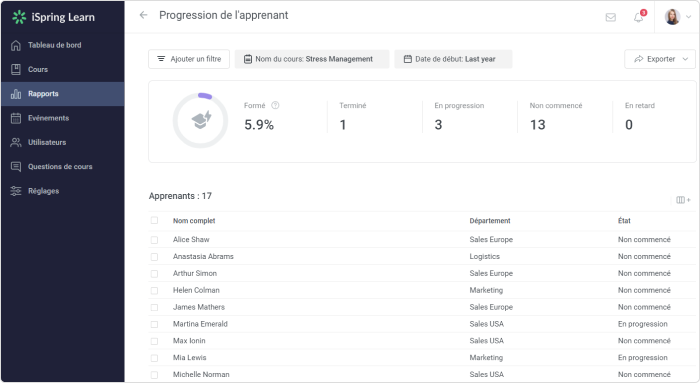The image size is (700, 383).
Task: Sort by État column header
Action: [624, 221]
